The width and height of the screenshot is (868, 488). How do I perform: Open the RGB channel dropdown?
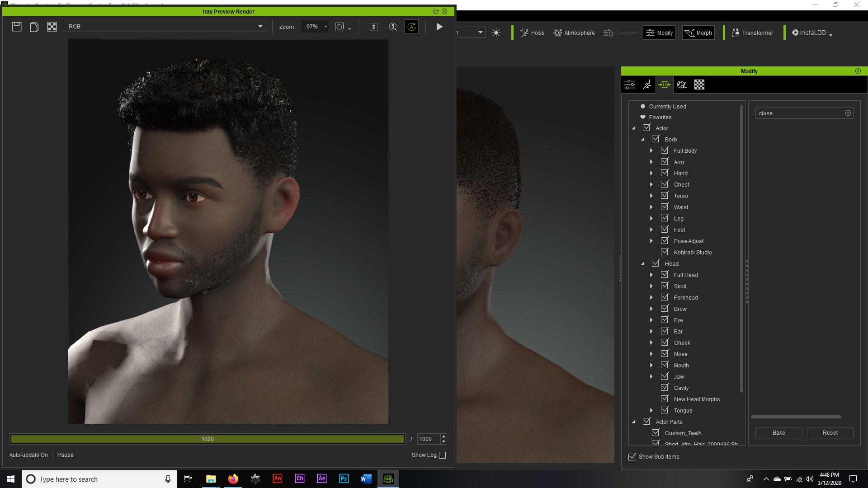point(165,27)
